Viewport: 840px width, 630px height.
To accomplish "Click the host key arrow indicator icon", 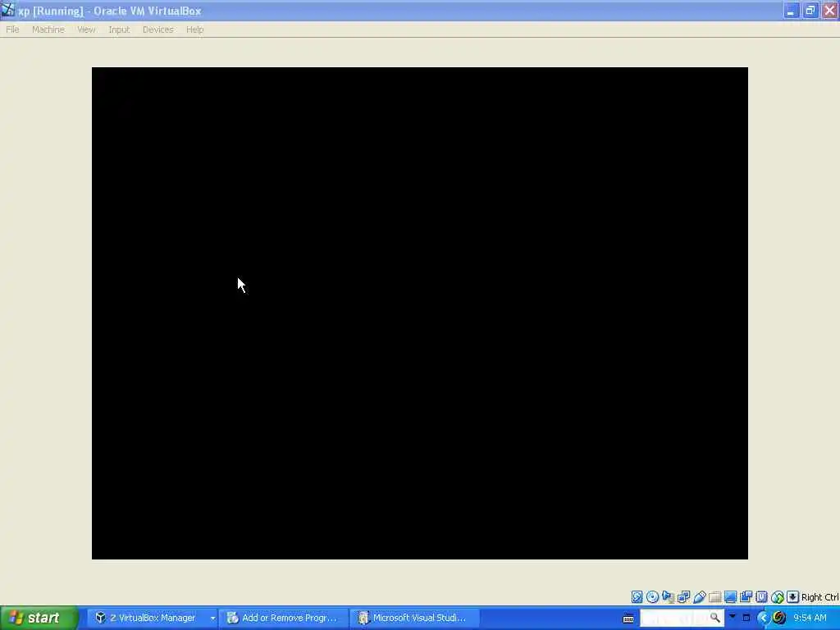I will coord(793,597).
